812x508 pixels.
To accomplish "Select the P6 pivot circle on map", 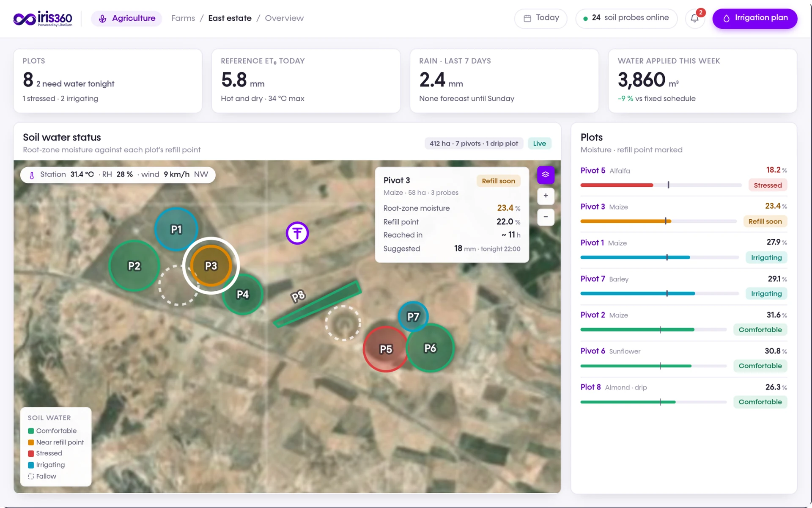I will point(431,348).
